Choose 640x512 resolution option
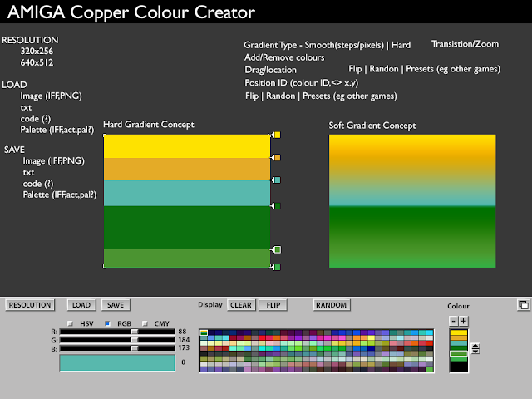 coord(37,63)
